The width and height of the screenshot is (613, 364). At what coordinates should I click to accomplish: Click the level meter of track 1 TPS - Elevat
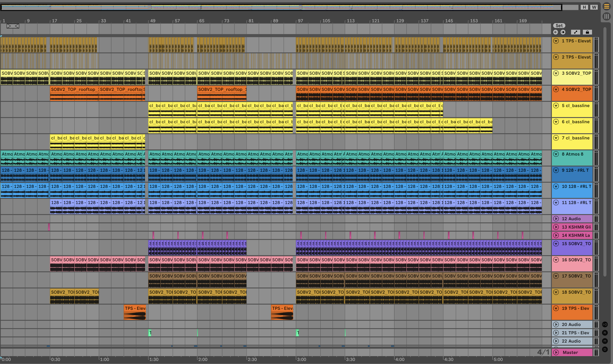596,45
